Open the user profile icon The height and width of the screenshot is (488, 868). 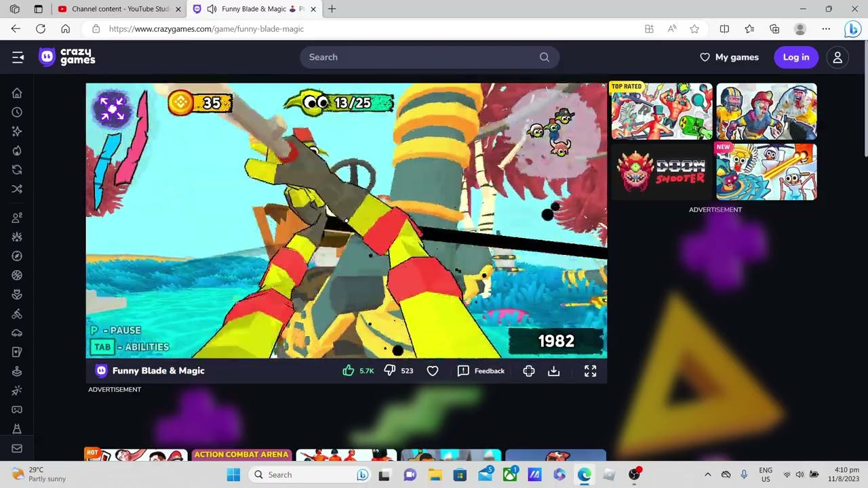point(837,58)
